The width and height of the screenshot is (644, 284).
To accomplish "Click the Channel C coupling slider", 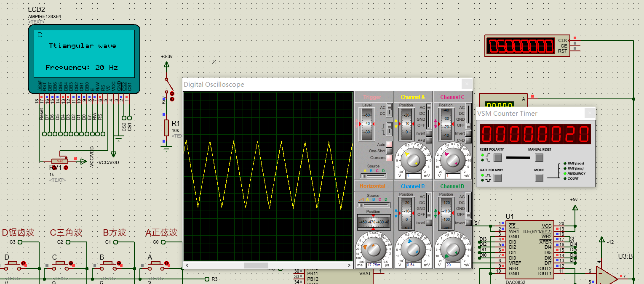I will coord(468,117).
